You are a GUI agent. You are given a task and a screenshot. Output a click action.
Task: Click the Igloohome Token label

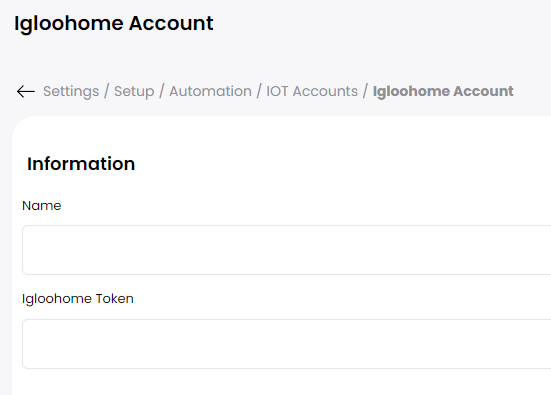click(78, 299)
